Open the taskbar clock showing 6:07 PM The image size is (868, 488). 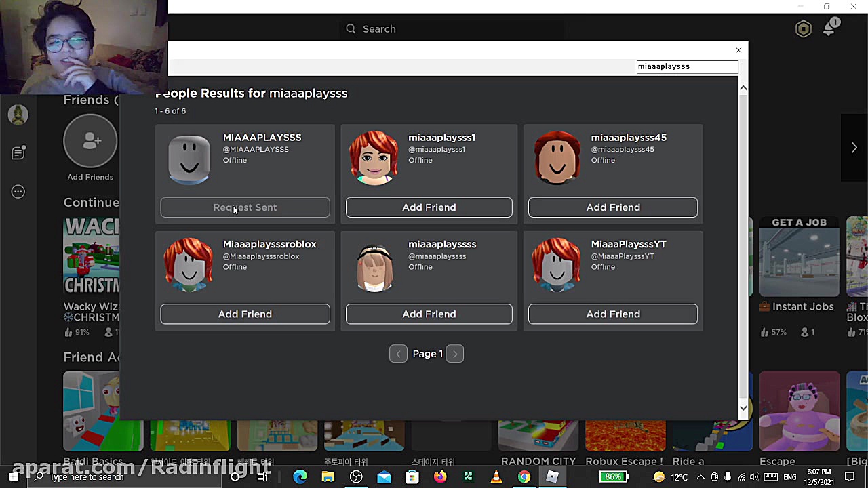[818, 477]
